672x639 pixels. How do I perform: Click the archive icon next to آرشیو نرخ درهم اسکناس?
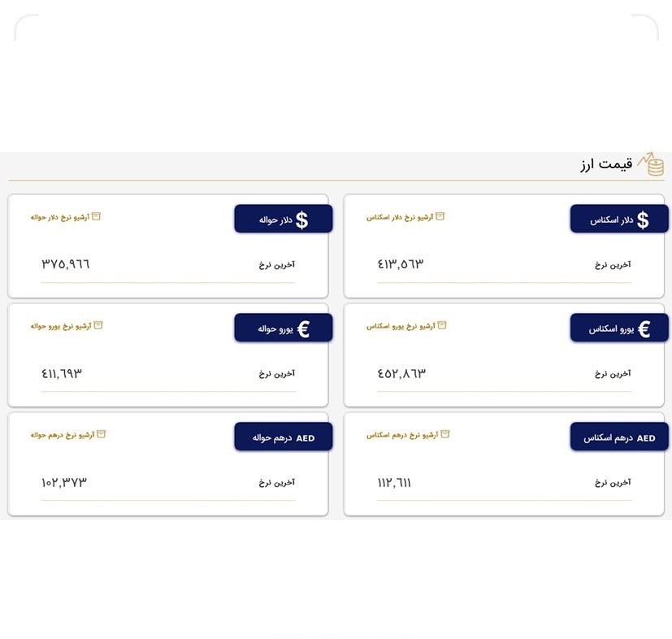click(x=444, y=434)
